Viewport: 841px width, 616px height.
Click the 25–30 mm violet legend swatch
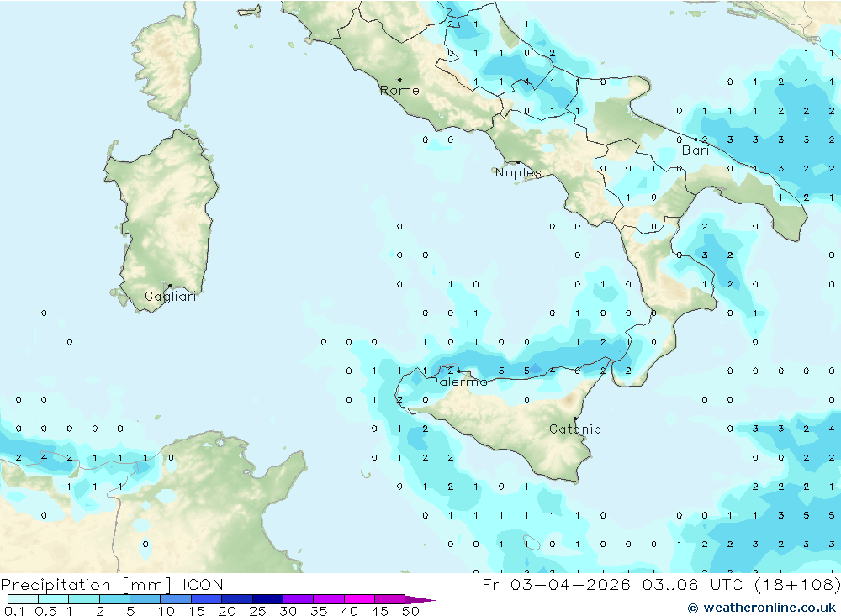(x=267, y=599)
